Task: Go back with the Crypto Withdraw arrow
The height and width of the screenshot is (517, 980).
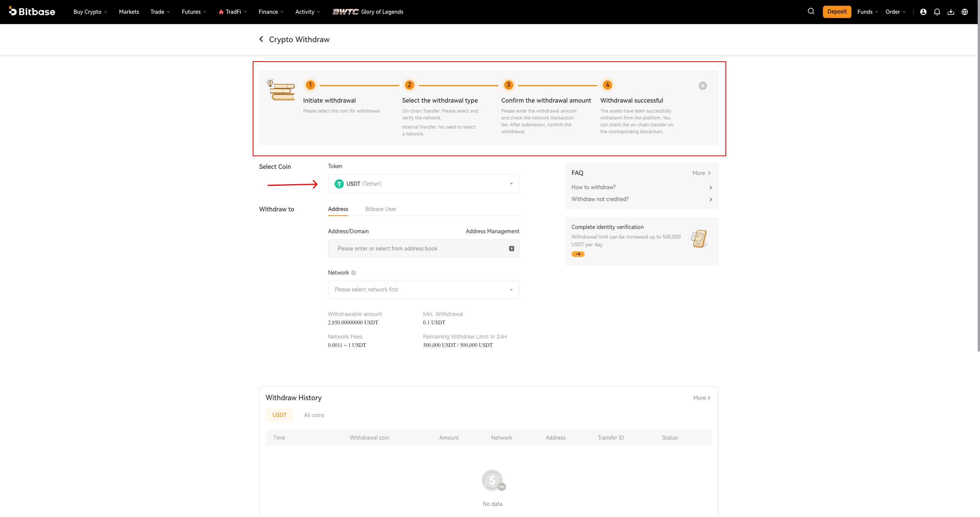Action: click(261, 39)
